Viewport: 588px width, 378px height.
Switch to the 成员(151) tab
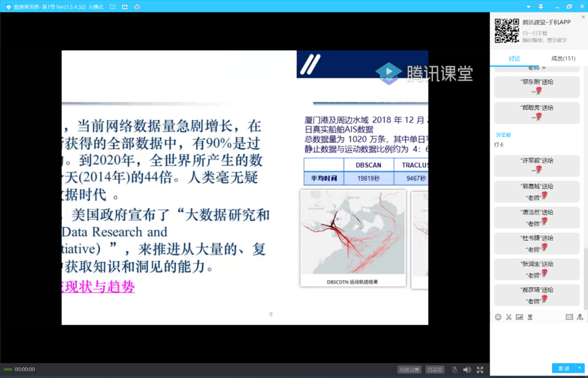click(563, 58)
